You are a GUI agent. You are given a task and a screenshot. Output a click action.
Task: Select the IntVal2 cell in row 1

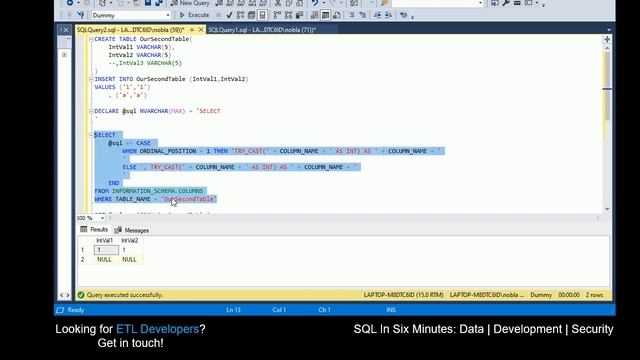pos(131,250)
